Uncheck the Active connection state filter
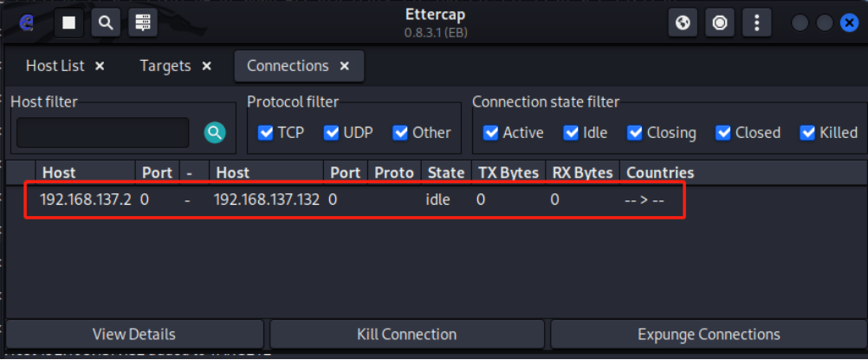This screenshot has width=868, height=360. [491, 133]
